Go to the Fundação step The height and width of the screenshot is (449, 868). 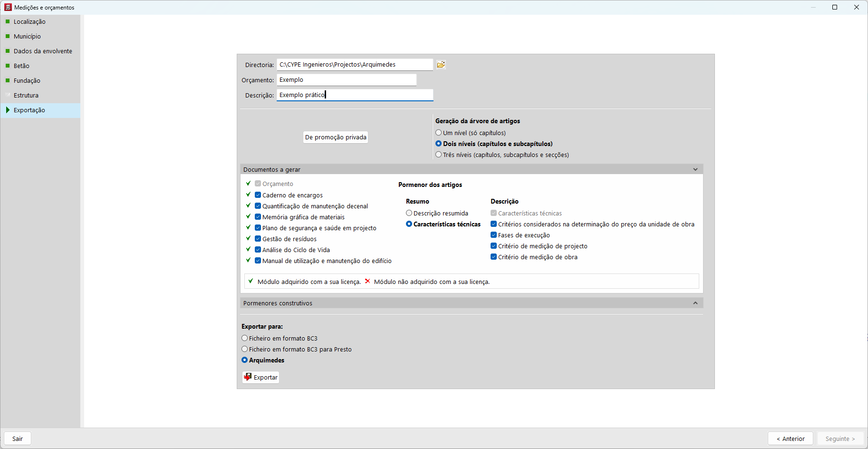(x=40, y=80)
